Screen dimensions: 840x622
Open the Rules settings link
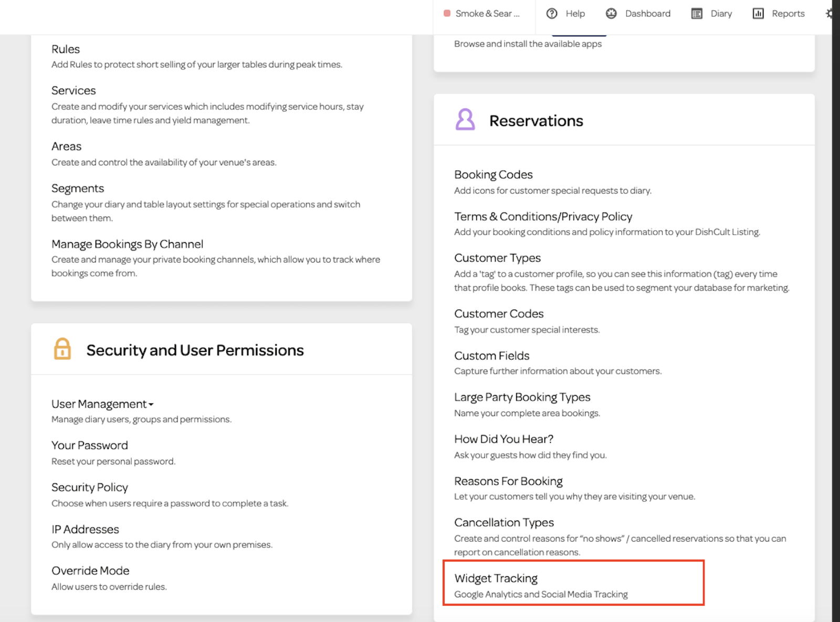point(66,49)
